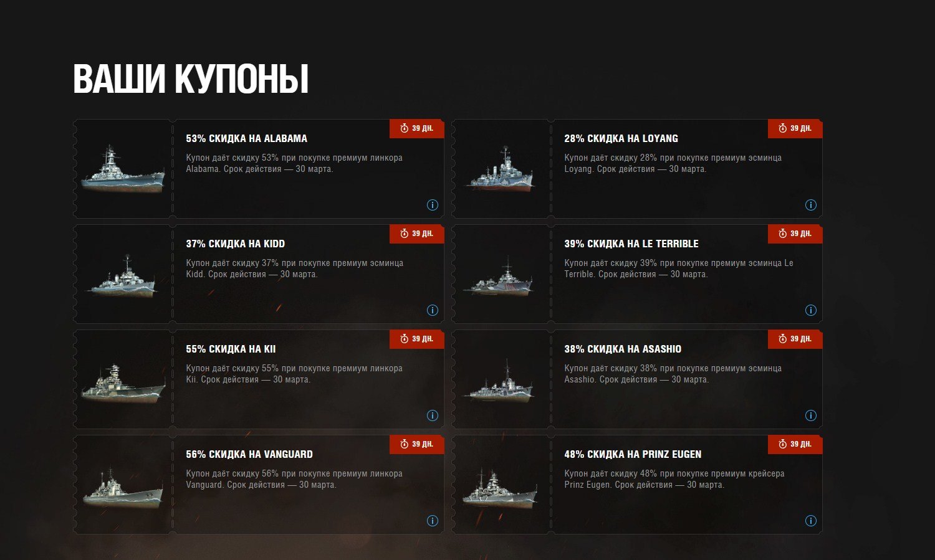Click 39-day timer badge on Alabama coupon

417,128
